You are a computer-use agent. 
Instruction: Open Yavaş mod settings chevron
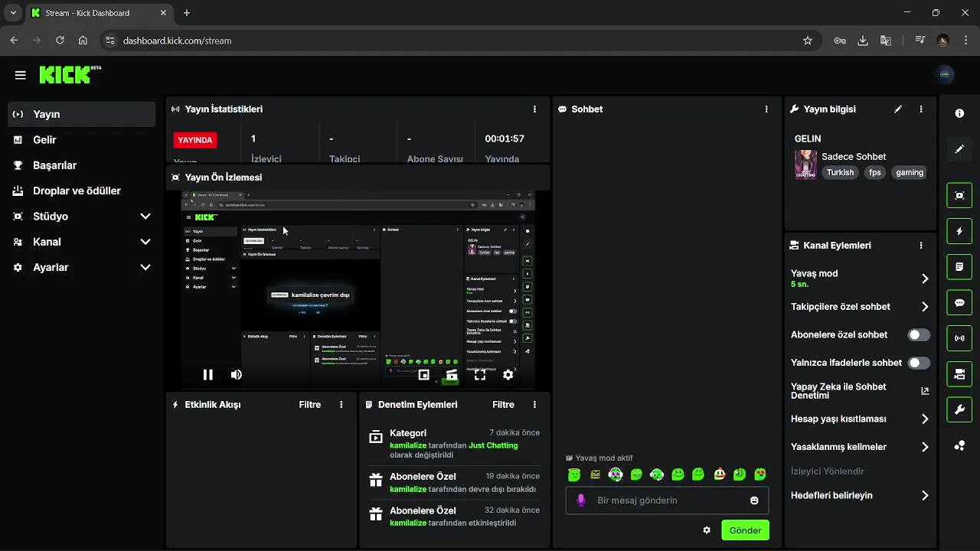click(925, 279)
